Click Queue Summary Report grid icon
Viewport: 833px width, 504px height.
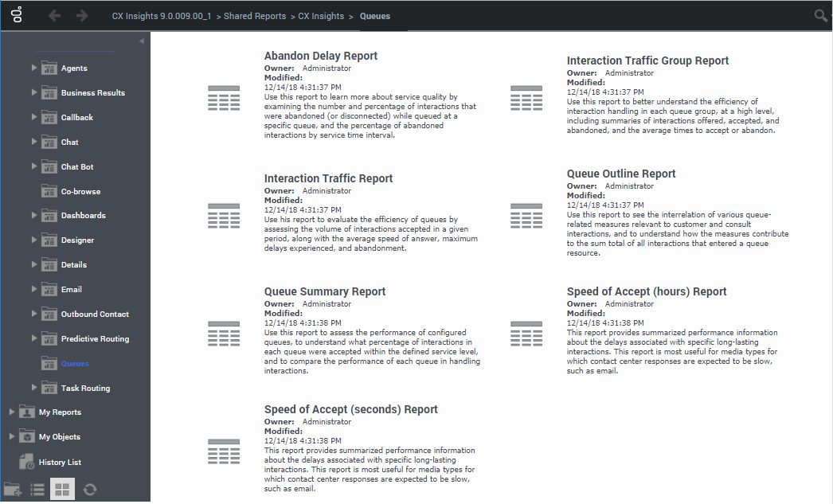[x=224, y=334]
